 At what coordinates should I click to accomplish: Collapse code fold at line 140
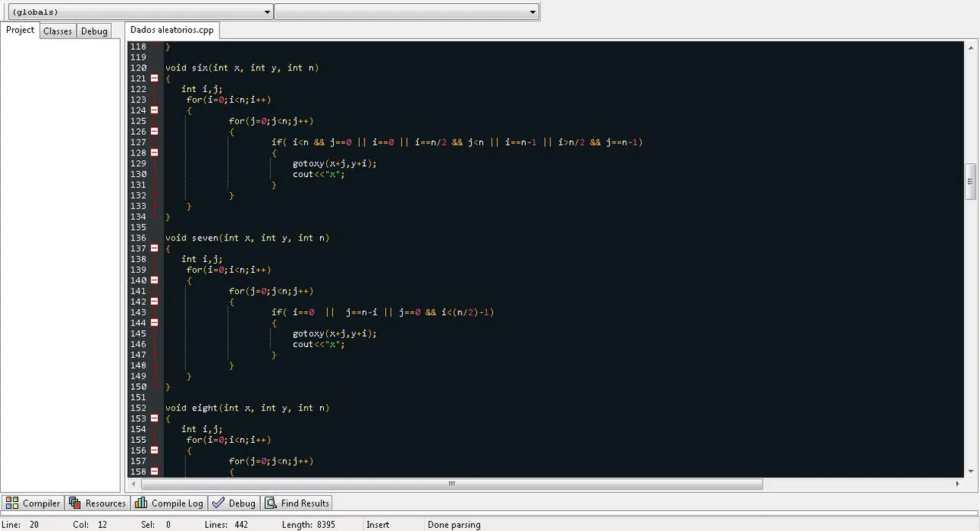(x=154, y=280)
